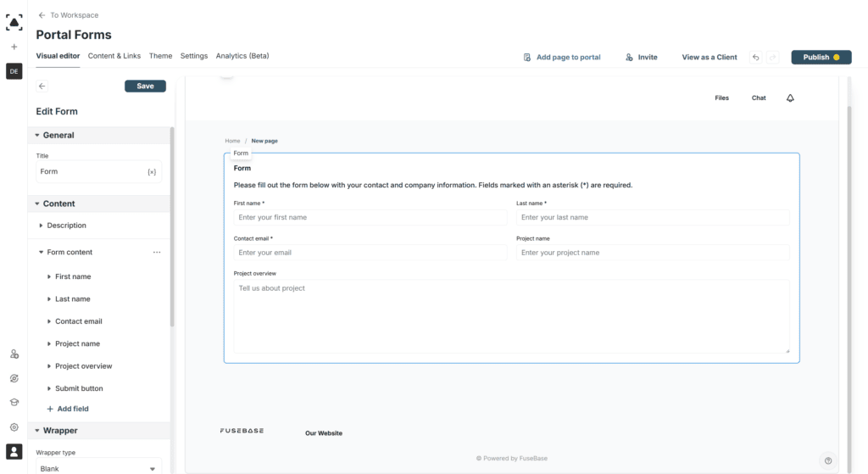
Task: Open the Analytics (Beta) tab
Action: click(242, 57)
